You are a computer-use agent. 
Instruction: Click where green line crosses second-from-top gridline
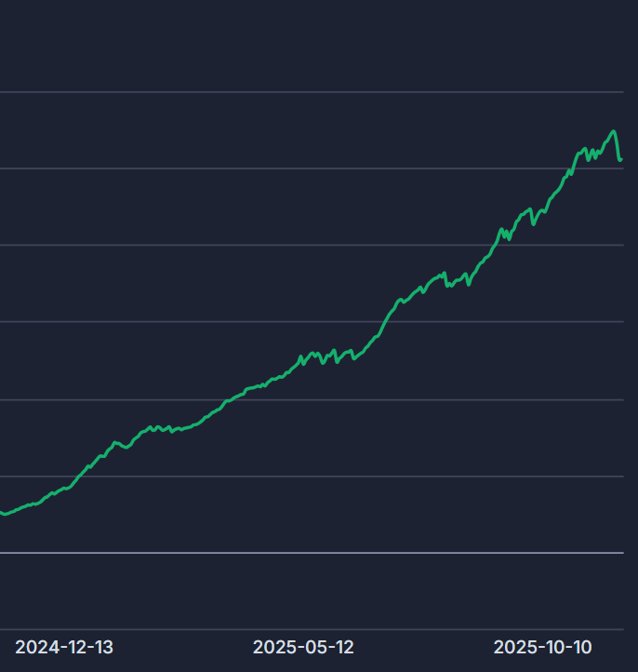[570, 168]
